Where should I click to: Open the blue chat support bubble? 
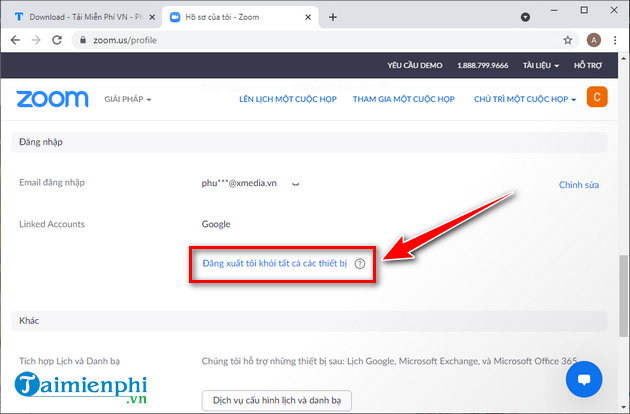point(584,379)
